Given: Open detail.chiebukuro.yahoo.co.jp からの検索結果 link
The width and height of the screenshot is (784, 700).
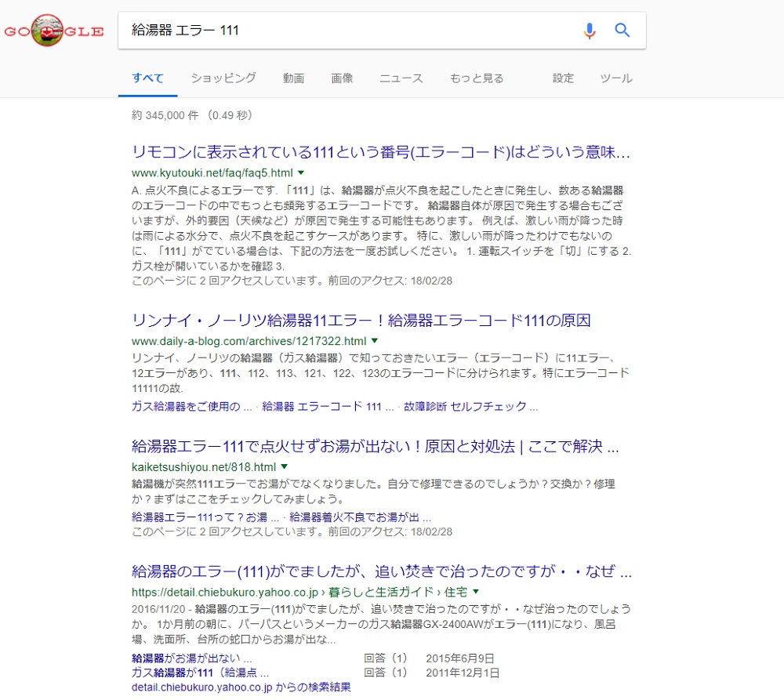Looking at the screenshot, I should 241,687.
